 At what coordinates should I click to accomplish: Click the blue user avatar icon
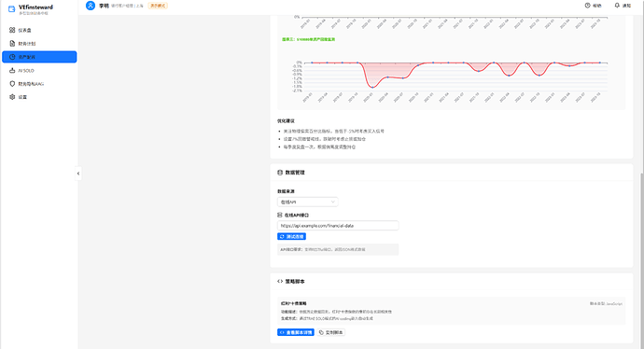coord(91,6)
